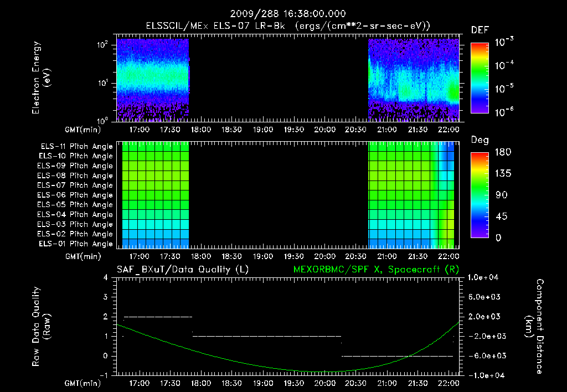Click the ELS-07 Pitch Angle row label
Image resolution: width=567 pixels, height=392 pixels.
[x=75, y=185]
